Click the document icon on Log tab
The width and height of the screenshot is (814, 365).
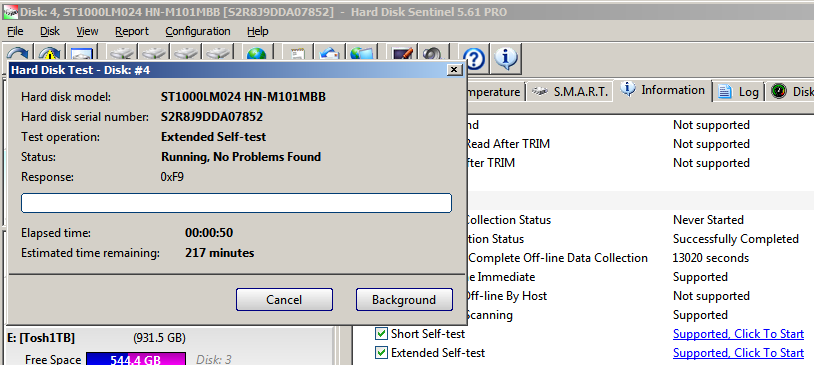725,92
